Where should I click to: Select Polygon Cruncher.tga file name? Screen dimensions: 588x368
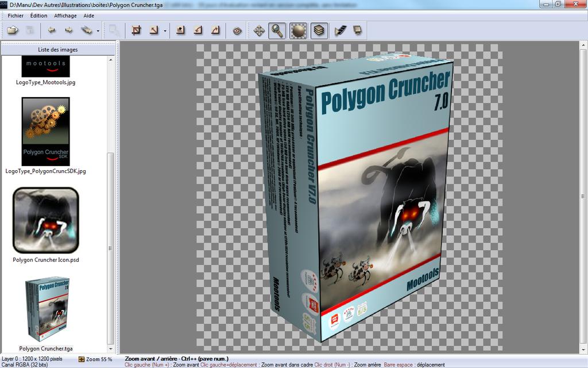[46, 348]
